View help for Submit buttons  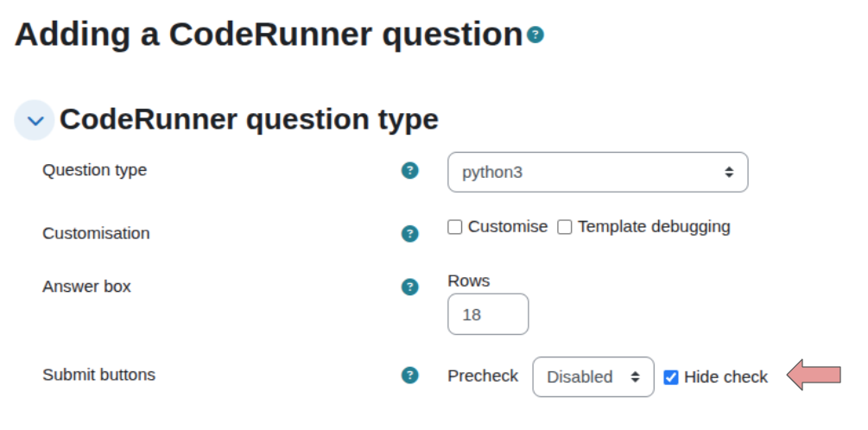tap(410, 375)
